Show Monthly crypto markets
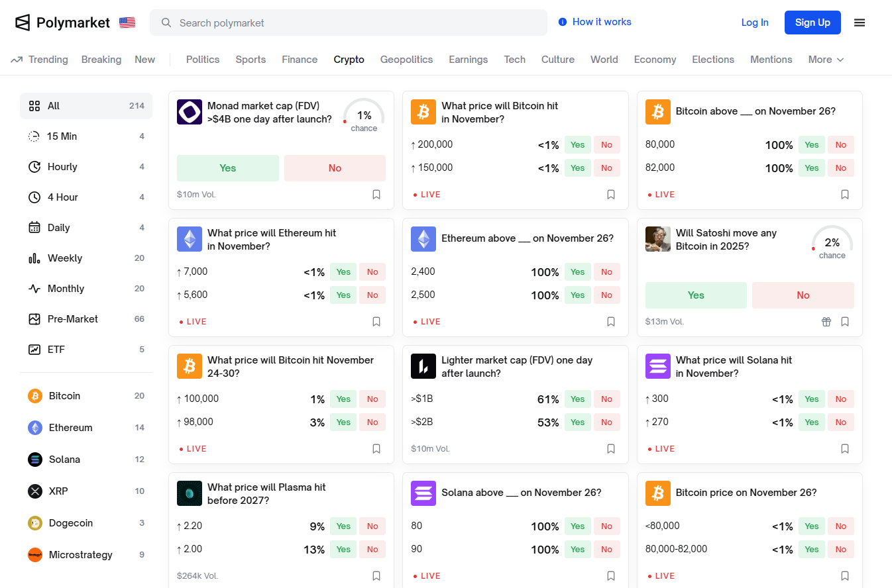This screenshot has height=588, width=892. (x=86, y=289)
